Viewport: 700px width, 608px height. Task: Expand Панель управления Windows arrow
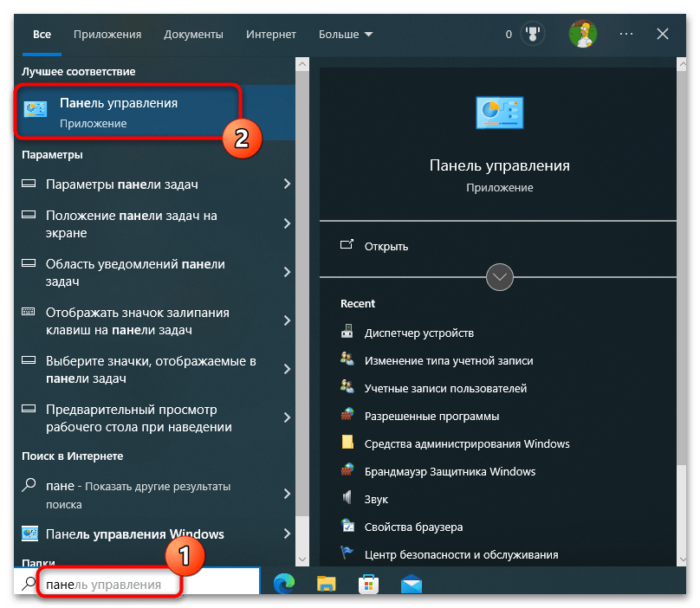click(x=287, y=534)
